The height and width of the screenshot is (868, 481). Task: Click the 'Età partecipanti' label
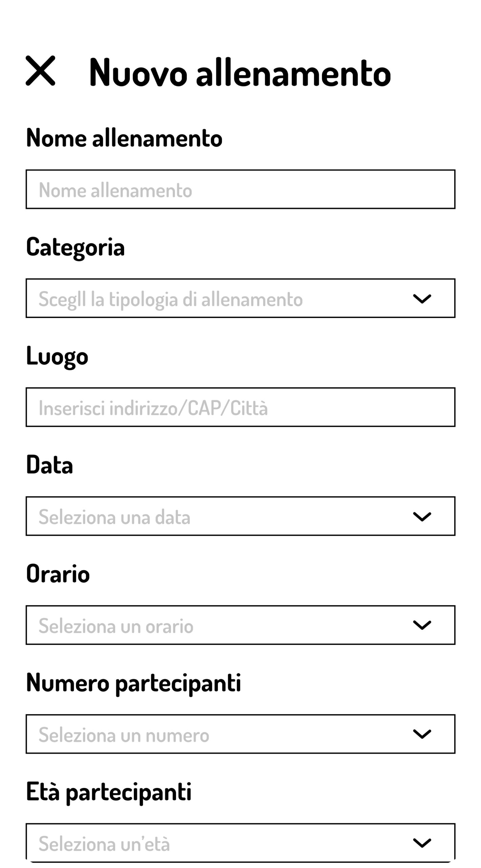click(108, 792)
